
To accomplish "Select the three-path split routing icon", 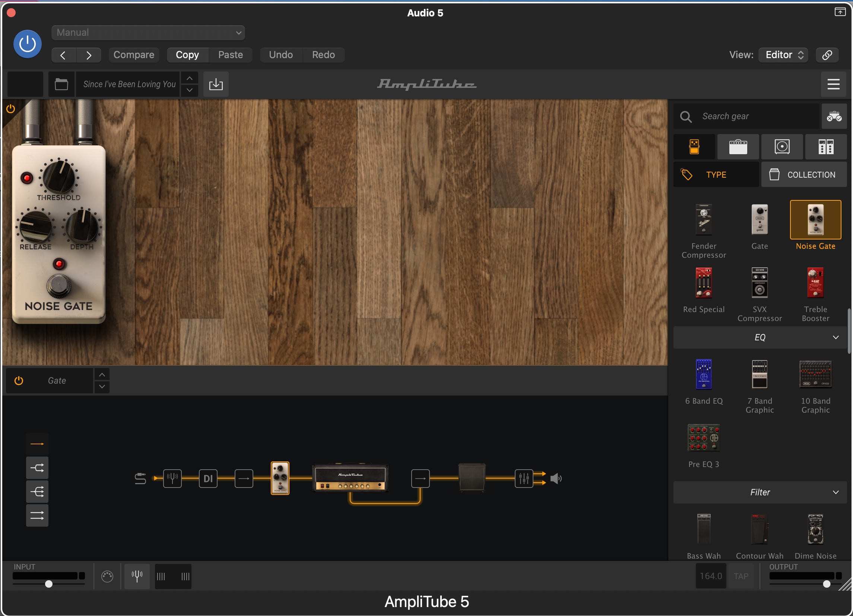I will coord(37,492).
